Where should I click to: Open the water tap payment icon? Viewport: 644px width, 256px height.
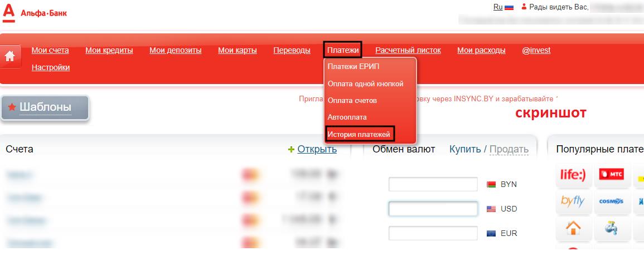611,228
